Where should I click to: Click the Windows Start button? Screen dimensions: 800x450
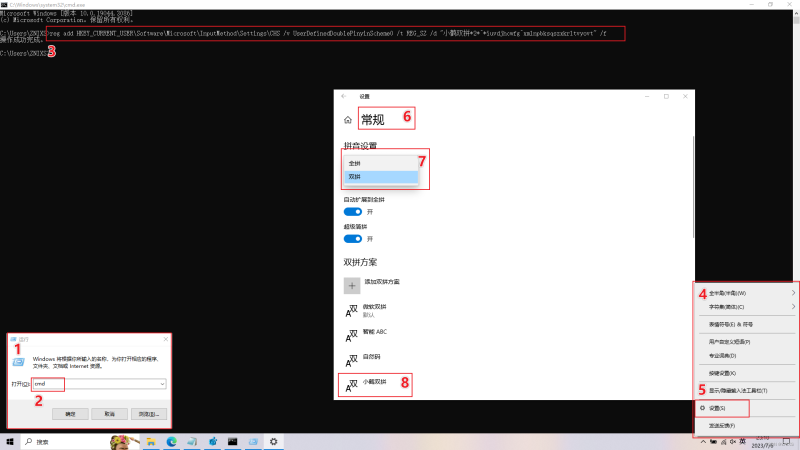(10, 441)
